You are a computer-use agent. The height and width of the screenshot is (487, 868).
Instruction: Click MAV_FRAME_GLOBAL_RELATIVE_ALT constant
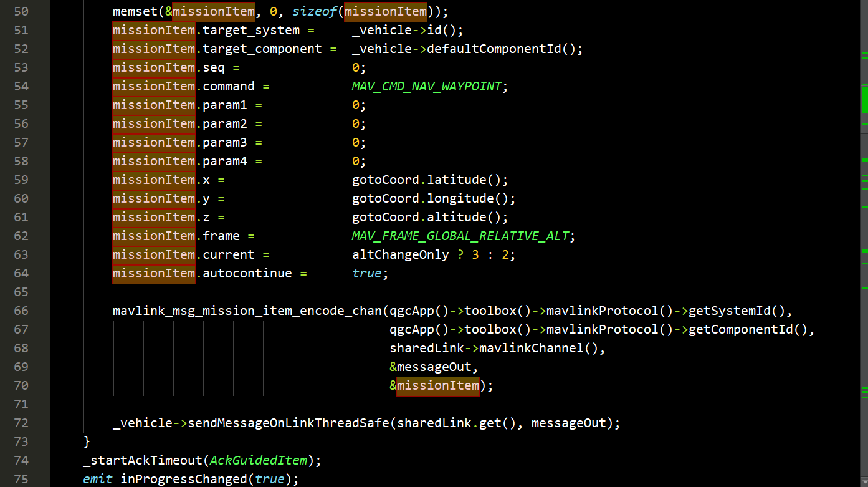pos(460,236)
